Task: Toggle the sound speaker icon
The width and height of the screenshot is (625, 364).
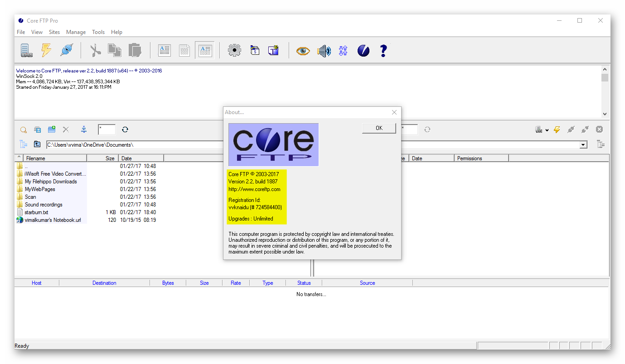Action: coord(324,51)
